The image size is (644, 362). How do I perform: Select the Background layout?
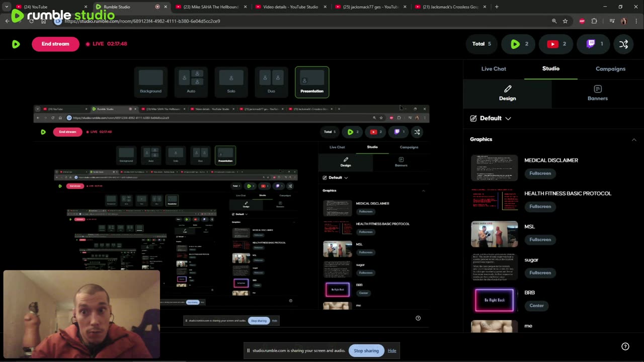tap(150, 82)
